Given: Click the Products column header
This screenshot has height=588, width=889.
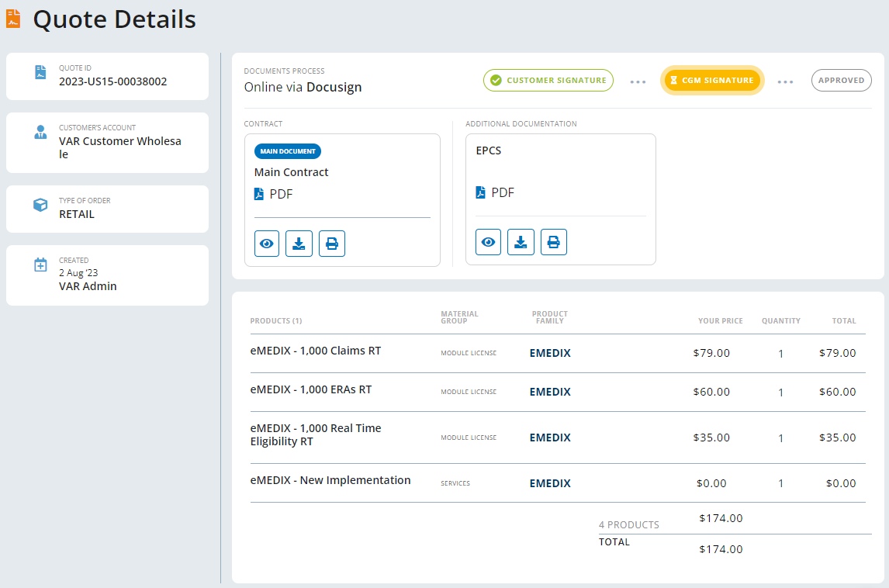Looking at the screenshot, I should pyautogui.click(x=276, y=321).
